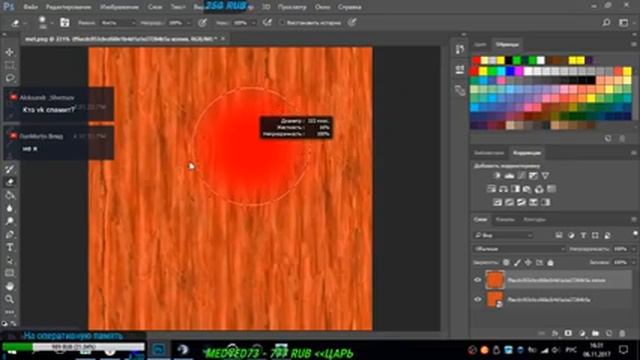
Task: Select the Hand tool
Action: (x=10, y=286)
